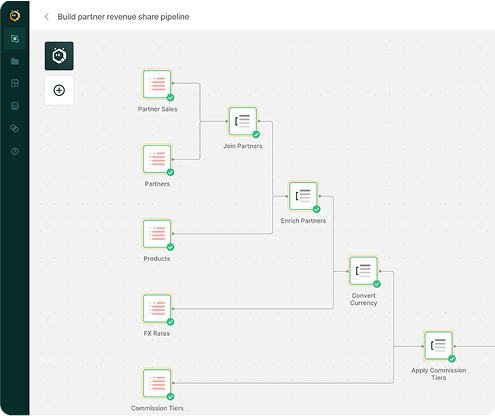This screenshot has width=495, height=416.
Task: Click the green check badge on Apply Commission Tiers
Action: pos(452,359)
